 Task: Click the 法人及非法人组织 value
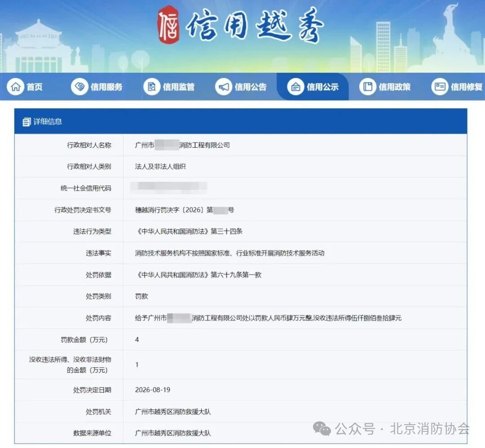pos(160,167)
